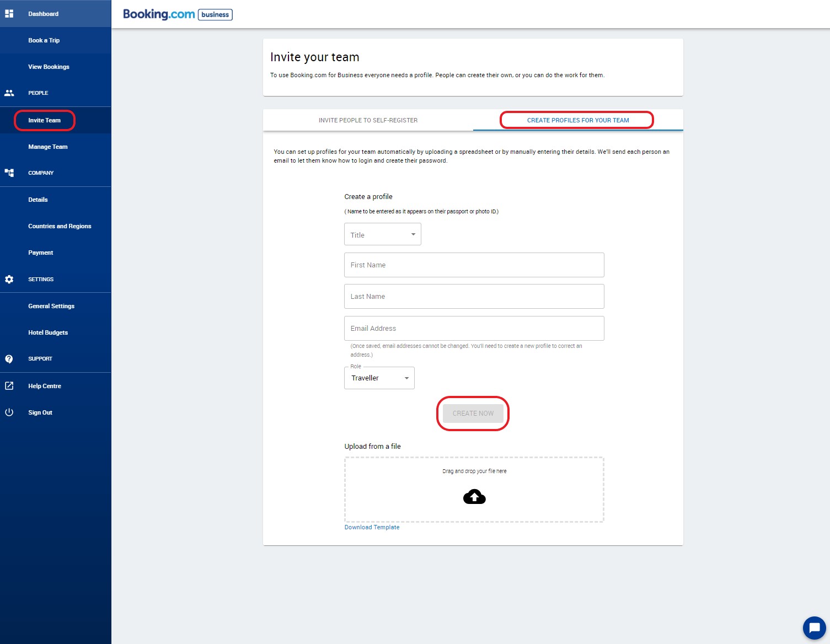Click inside the Email Address field
Viewport: 830px width, 644px height.
click(x=473, y=328)
